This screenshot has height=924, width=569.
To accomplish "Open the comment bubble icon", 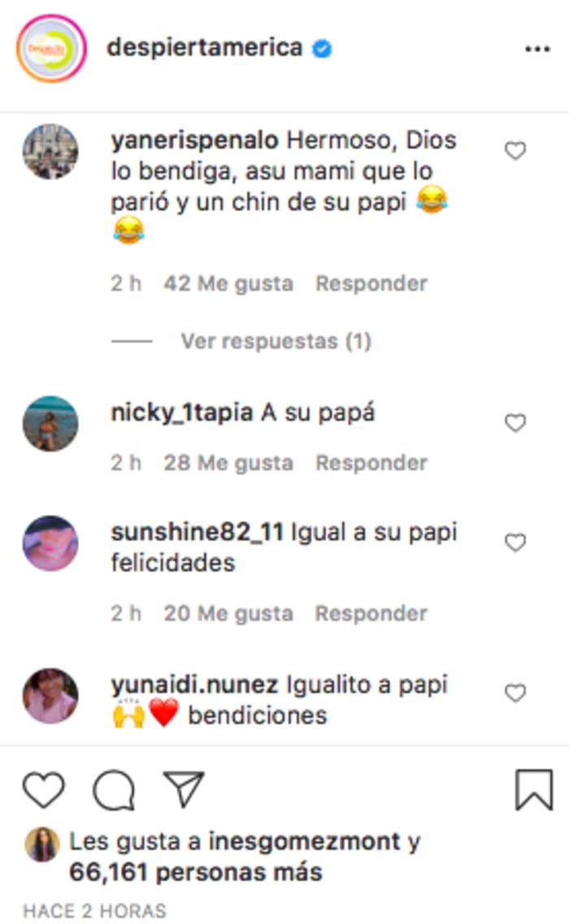I will click(x=114, y=790).
